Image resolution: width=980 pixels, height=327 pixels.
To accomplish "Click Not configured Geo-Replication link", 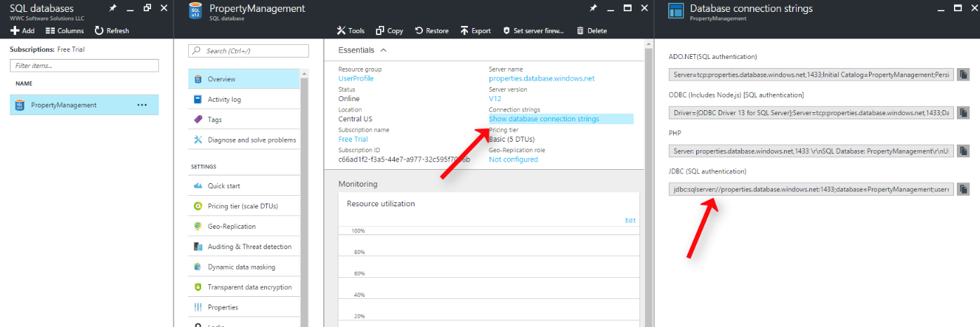I will tap(514, 160).
